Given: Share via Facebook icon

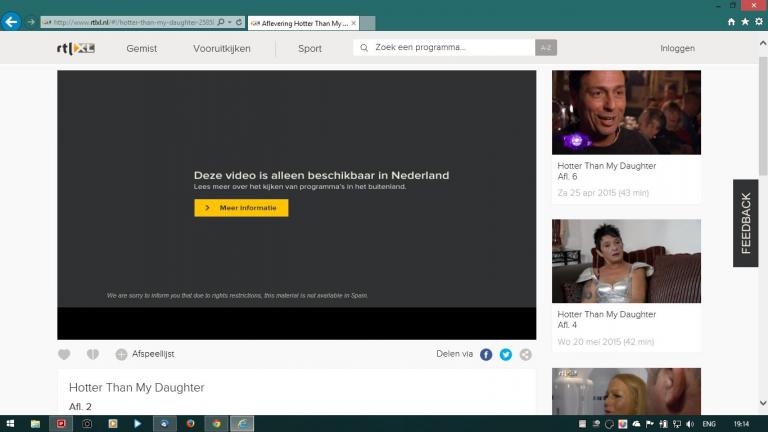Looking at the screenshot, I should coord(486,354).
